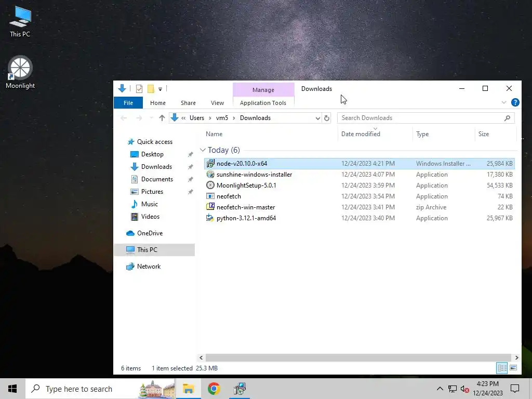Refresh the Downloads folder view

click(x=327, y=118)
